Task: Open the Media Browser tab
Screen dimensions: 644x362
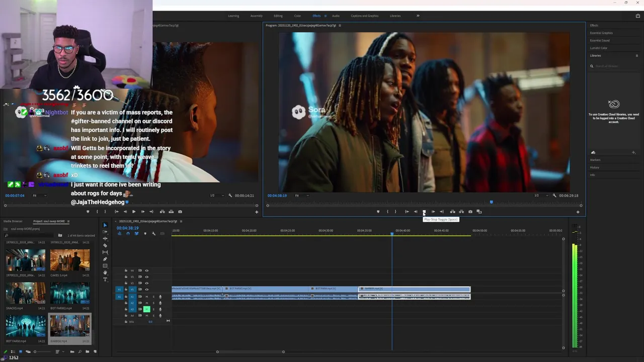Action: (13, 221)
